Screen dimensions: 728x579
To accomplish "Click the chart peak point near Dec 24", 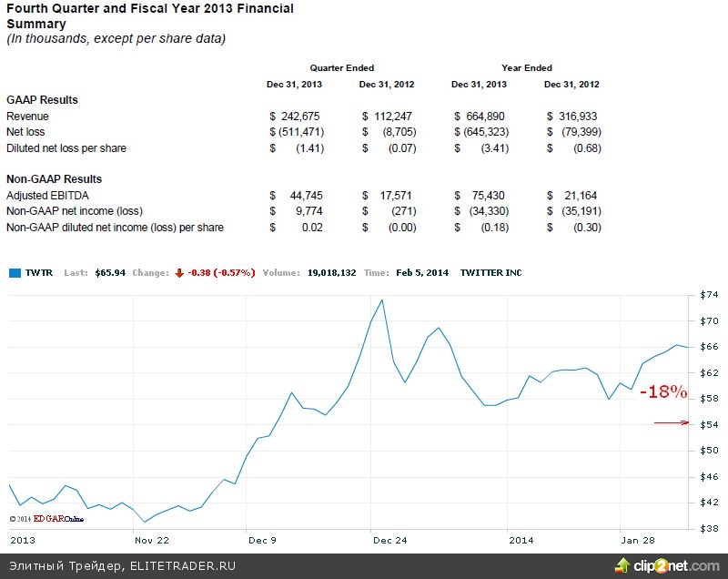I will click(x=382, y=300).
